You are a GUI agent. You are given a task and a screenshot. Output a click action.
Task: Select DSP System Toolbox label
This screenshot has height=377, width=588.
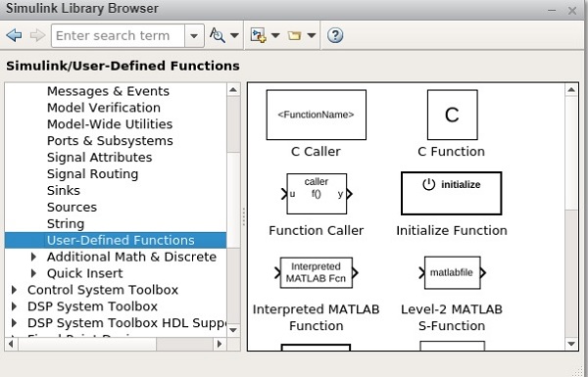click(x=92, y=306)
